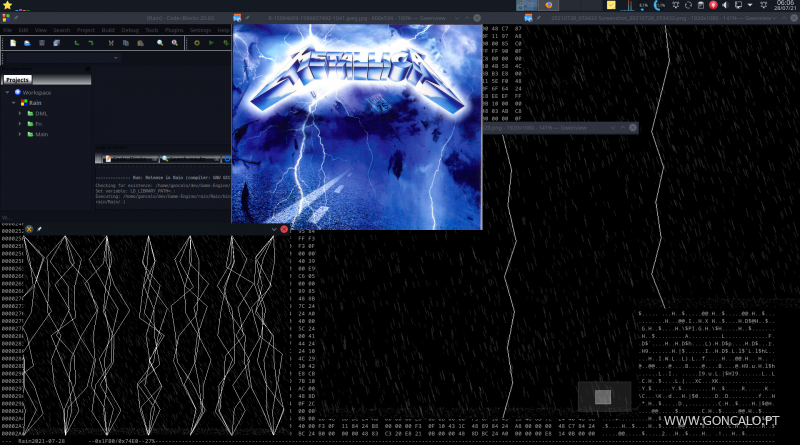Toggle pin on the wireframe window title bar
The width and height of the screenshot is (800, 445).
click(39, 229)
